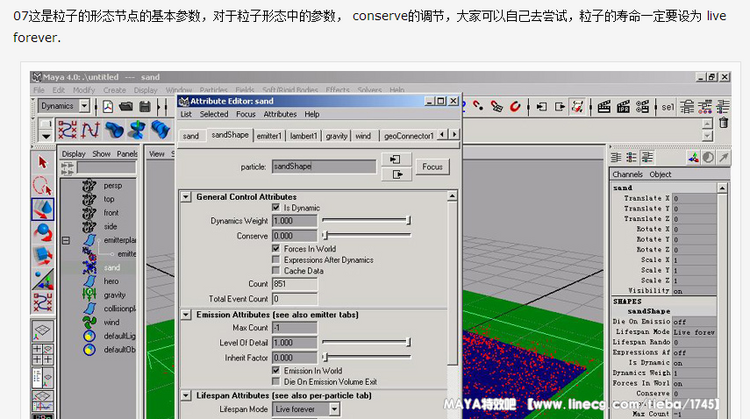This screenshot has width=750, height=419.
Task: Switch to the geoConnector1 tab
Action: pyautogui.click(x=408, y=136)
